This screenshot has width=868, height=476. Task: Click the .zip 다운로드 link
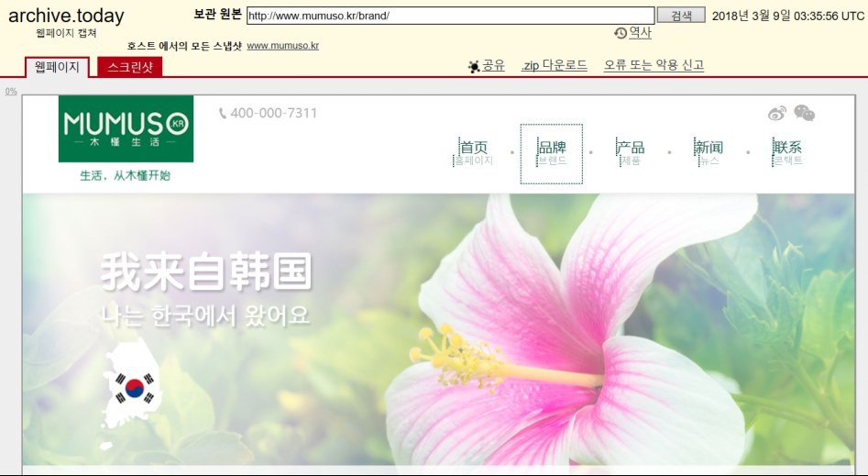click(555, 65)
